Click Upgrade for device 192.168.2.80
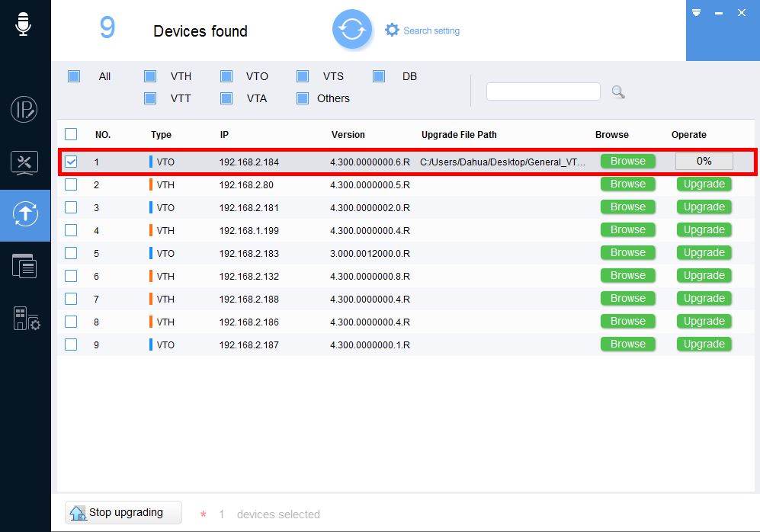760x532 pixels. 704,184
